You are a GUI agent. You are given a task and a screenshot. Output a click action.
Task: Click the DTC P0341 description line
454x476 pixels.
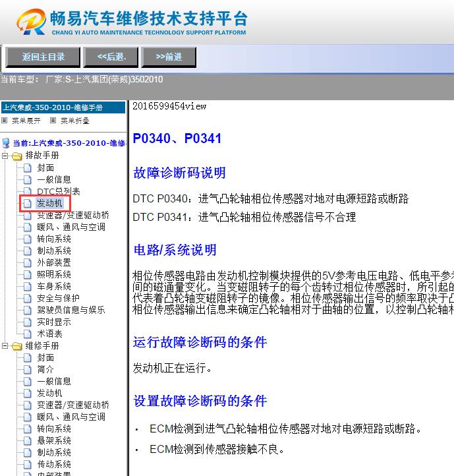click(x=244, y=218)
